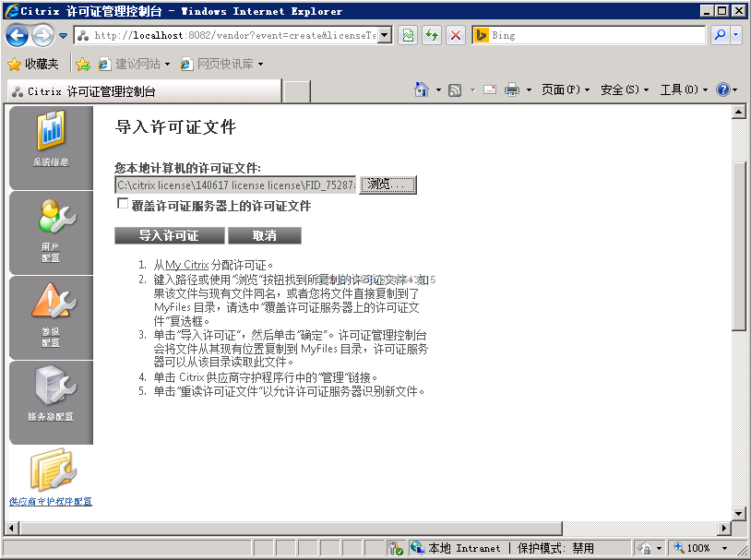This screenshot has width=751, height=560.
Task: Expand the address bar URL dropdown
Action: (385, 35)
